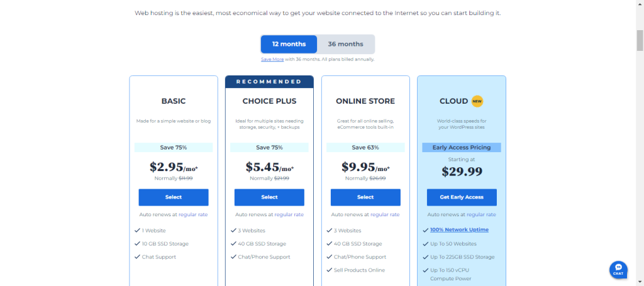Click the NEW badge beside Cloud

(x=477, y=101)
